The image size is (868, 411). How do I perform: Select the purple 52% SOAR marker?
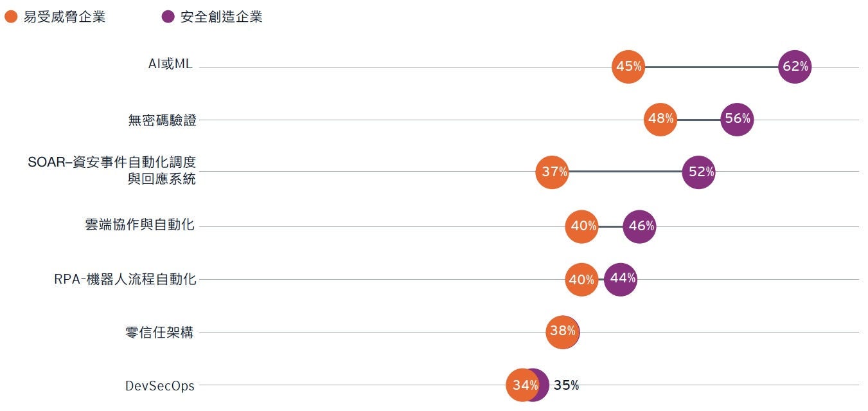(699, 172)
